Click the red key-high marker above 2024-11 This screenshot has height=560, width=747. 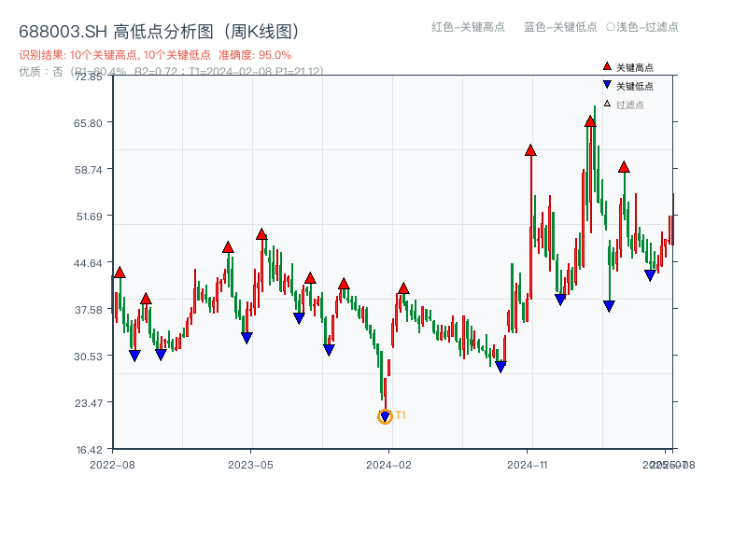click(531, 147)
